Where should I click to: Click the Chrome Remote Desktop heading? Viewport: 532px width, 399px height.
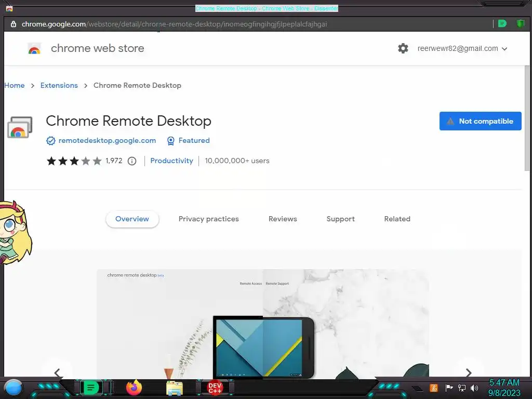(x=129, y=121)
